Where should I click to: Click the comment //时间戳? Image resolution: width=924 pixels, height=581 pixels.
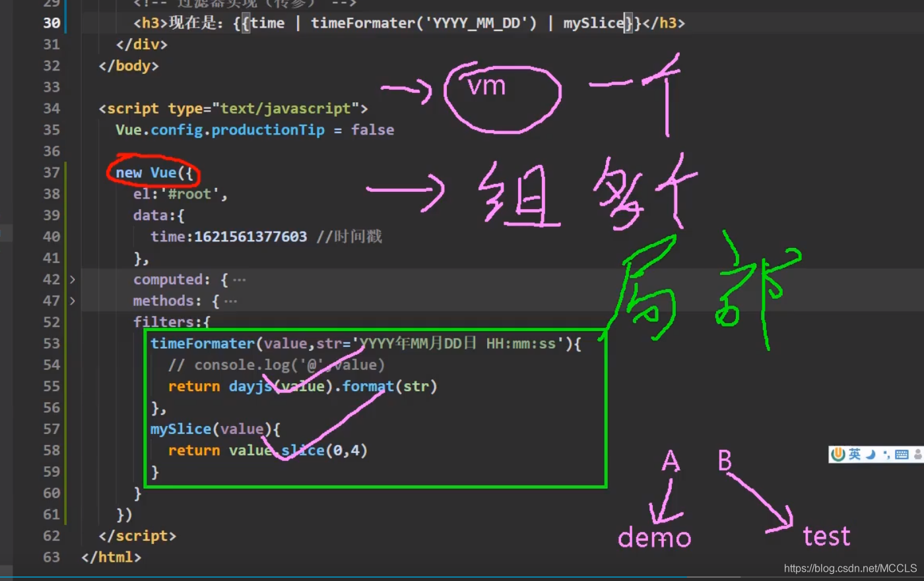[349, 237]
